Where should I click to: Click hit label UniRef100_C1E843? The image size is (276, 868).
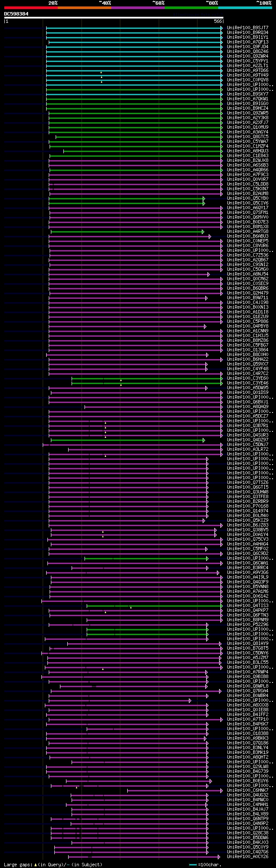248,156
